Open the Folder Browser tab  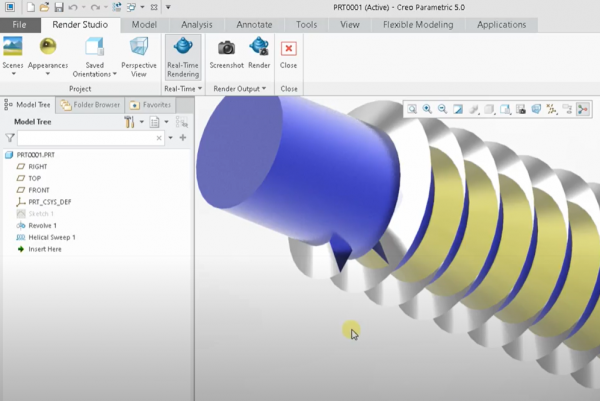tap(91, 104)
